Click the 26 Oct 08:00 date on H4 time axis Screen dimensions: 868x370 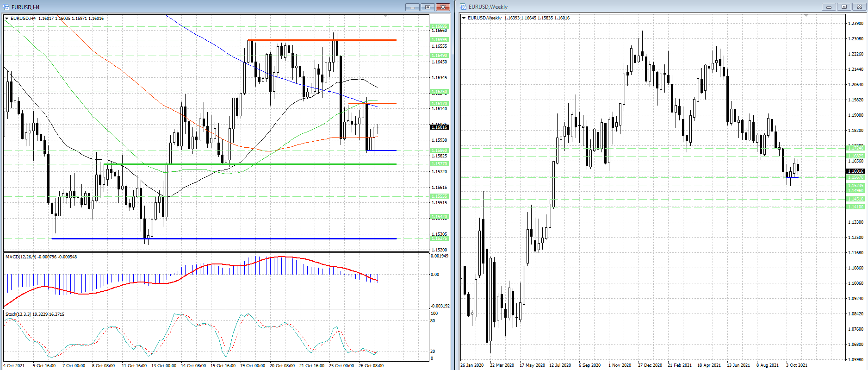tap(371, 366)
